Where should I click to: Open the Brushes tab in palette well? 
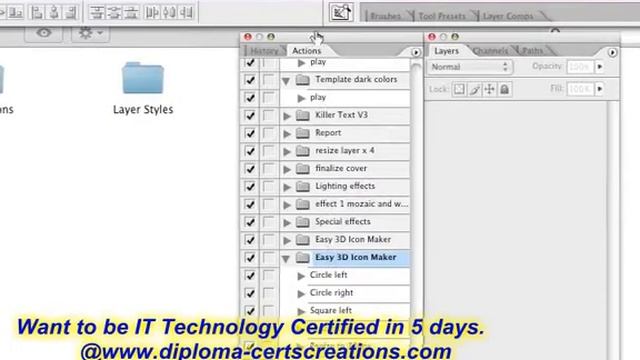386,16
